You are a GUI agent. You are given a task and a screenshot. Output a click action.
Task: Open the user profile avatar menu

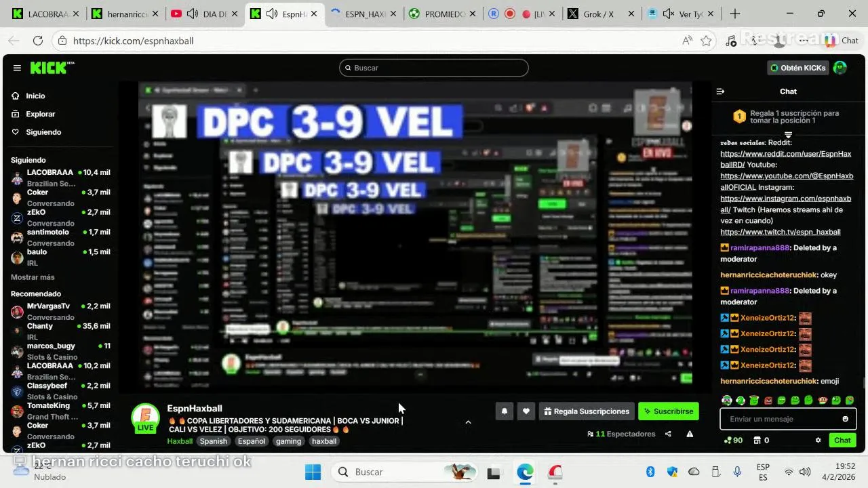pyautogui.click(x=840, y=68)
